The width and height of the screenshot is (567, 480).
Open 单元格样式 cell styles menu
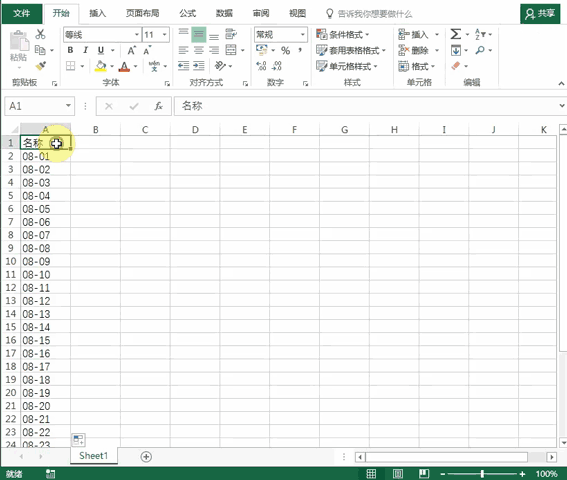coord(346,66)
